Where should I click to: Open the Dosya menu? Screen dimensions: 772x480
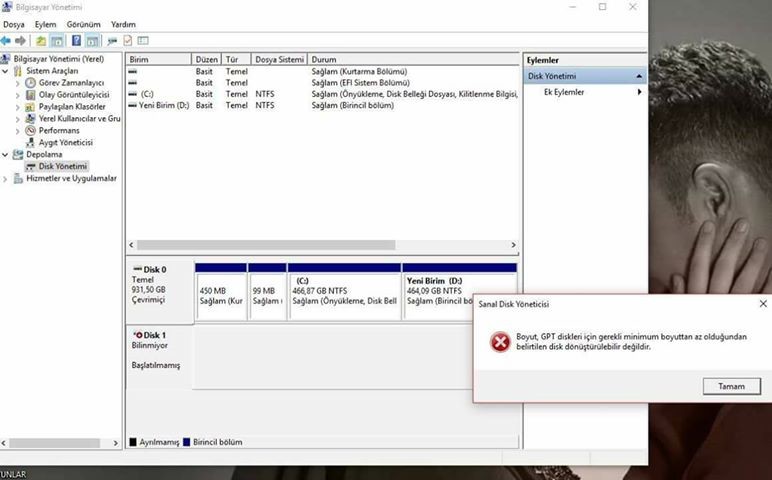tap(14, 24)
